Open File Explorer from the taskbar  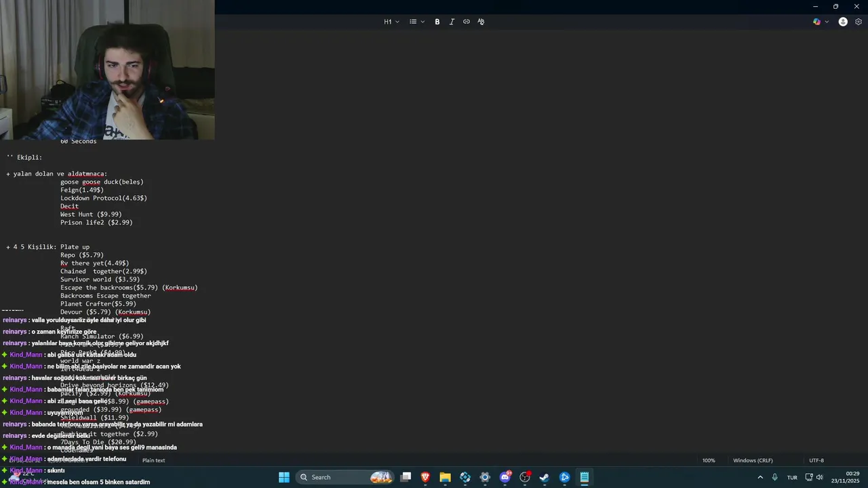point(445,477)
